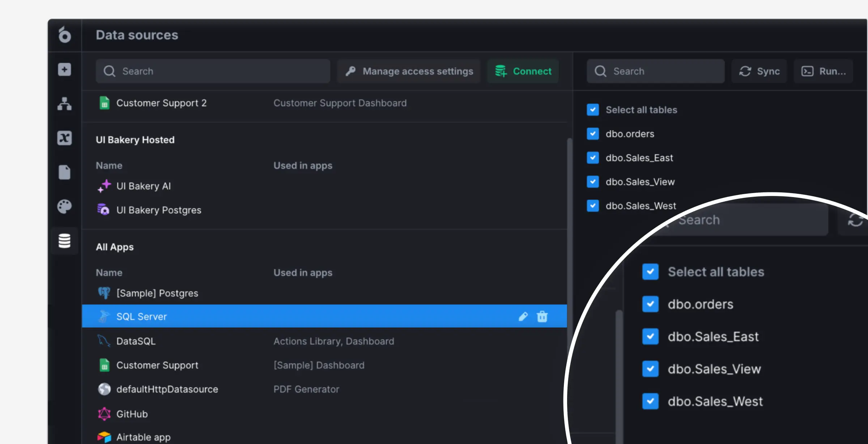Click the All Apps section heading
868x444 pixels.
pos(115,247)
